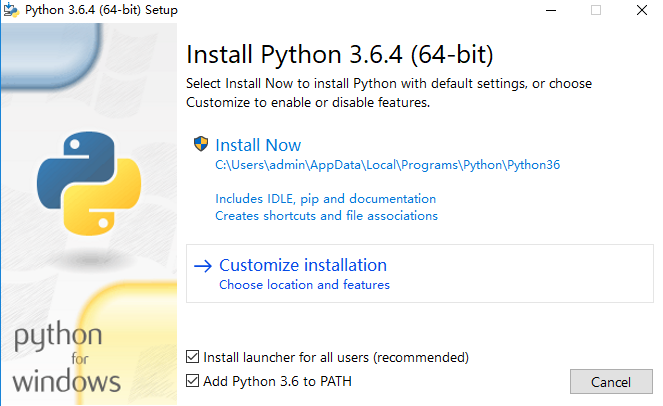Click Creates shortcuts and file associations text
Viewport: 663px width, 406px height.
pos(326,215)
